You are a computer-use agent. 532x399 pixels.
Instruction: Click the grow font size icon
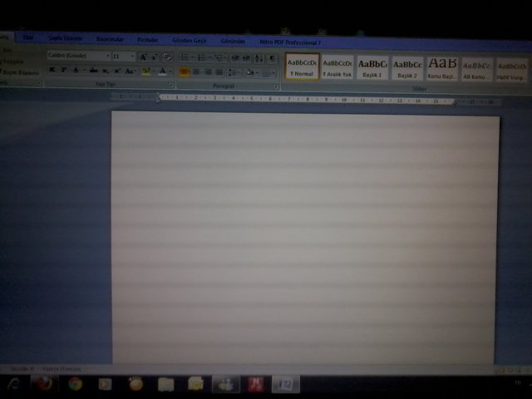click(143, 57)
